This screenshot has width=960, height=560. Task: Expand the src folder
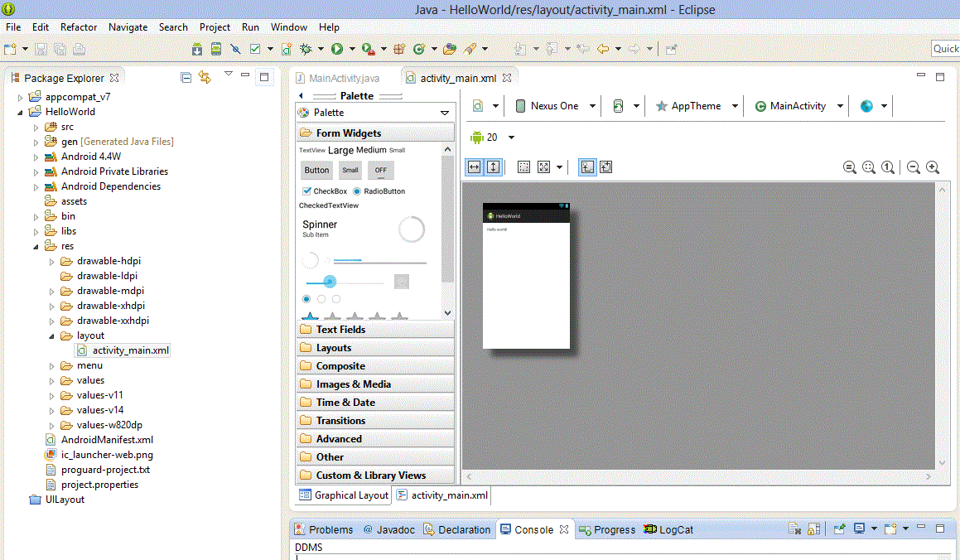point(36,128)
